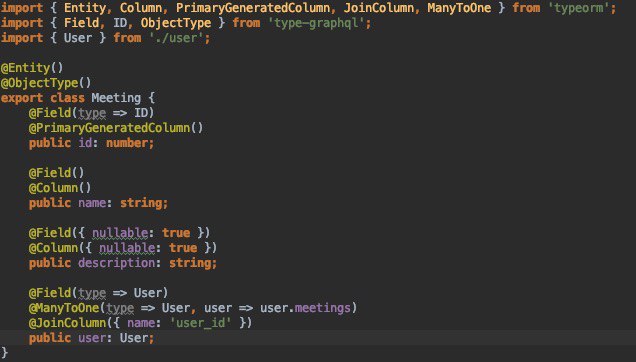The width and height of the screenshot is (636, 362).
Task: Click the empty @Column() decorator
Action: tap(60, 188)
